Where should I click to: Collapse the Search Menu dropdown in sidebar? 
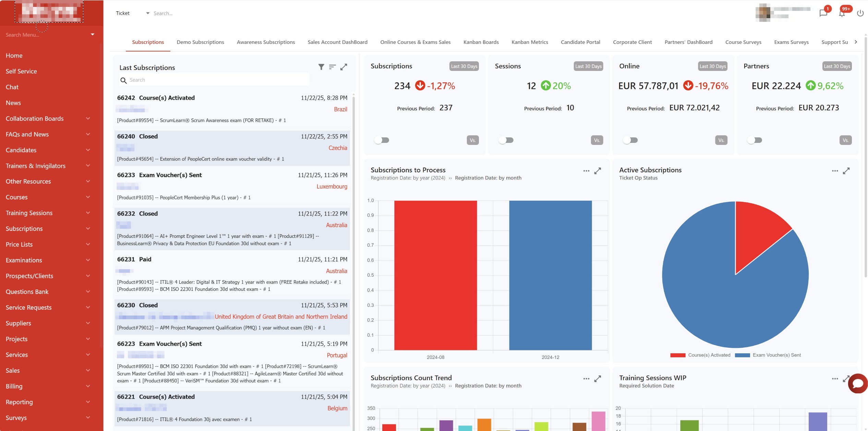click(92, 34)
